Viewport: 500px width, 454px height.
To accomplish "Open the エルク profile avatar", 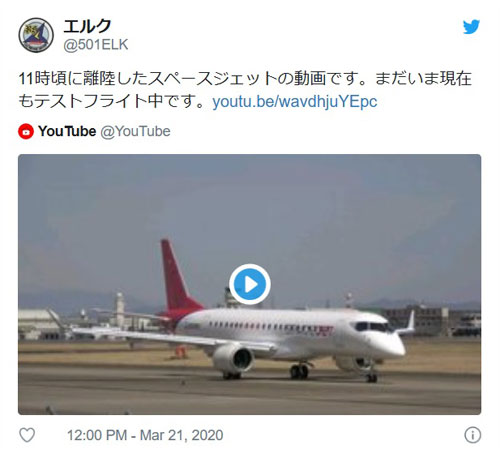I will pyautogui.click(x=36, y=35).
